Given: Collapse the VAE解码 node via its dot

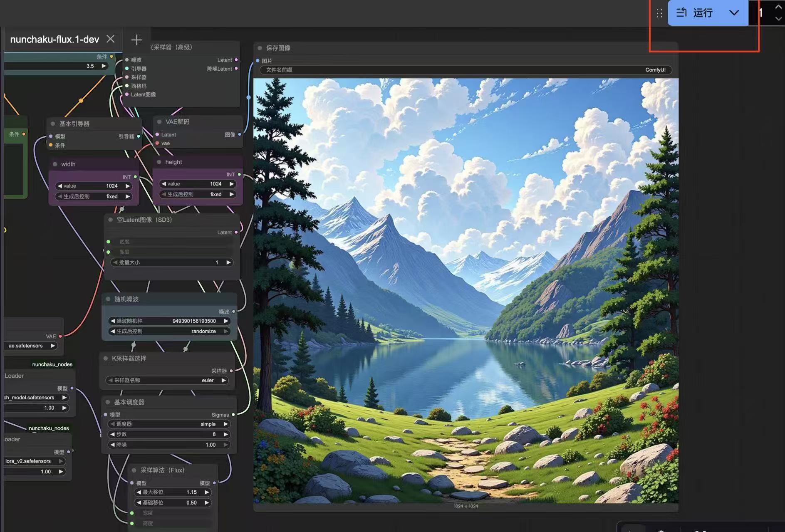Looking at the screenshot, I should pyautogui.click(x=159, y=122).
